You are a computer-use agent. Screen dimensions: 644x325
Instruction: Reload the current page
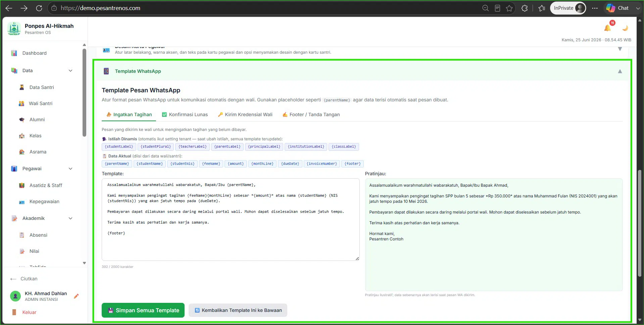coord(39,8)
